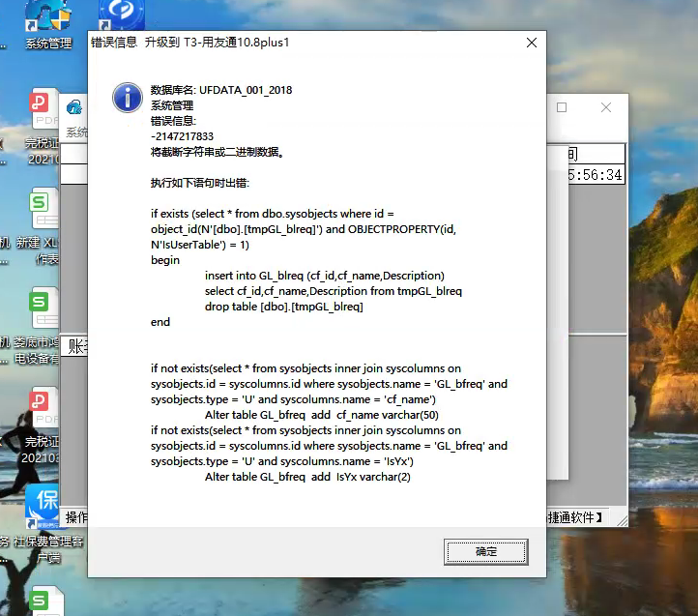Click the 'drop table [dbo].[tmpGL_blreq]' line
This screenshot has width=698, height=616.
click(283, 307)
